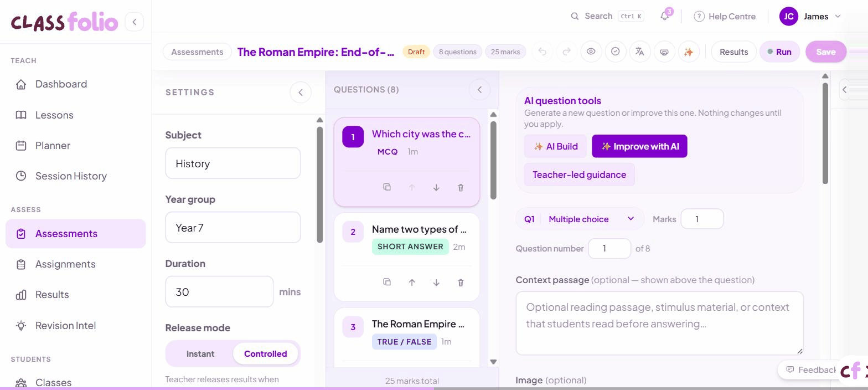Click the Assessments breadcrumb
Viewport: 868px width, 390px height.
(197, 52)
